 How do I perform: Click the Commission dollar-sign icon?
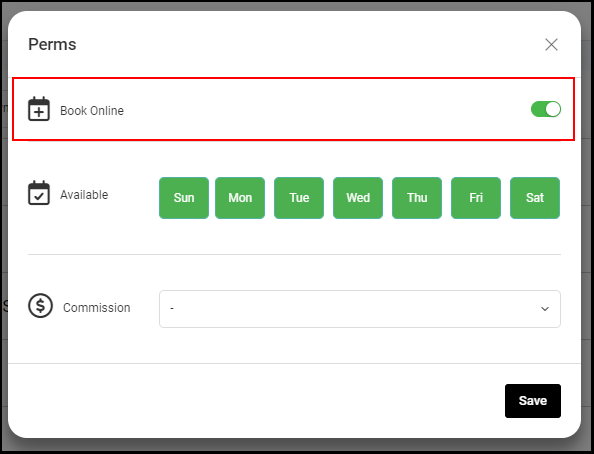(41, 305)
